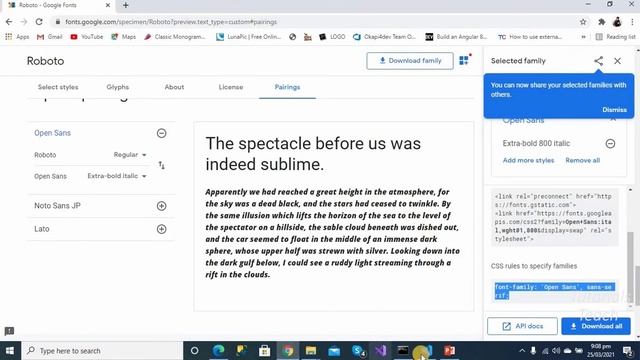Screen dimensions: 640x360
Task: Go back in browser
Action: [x=9, y=22]
